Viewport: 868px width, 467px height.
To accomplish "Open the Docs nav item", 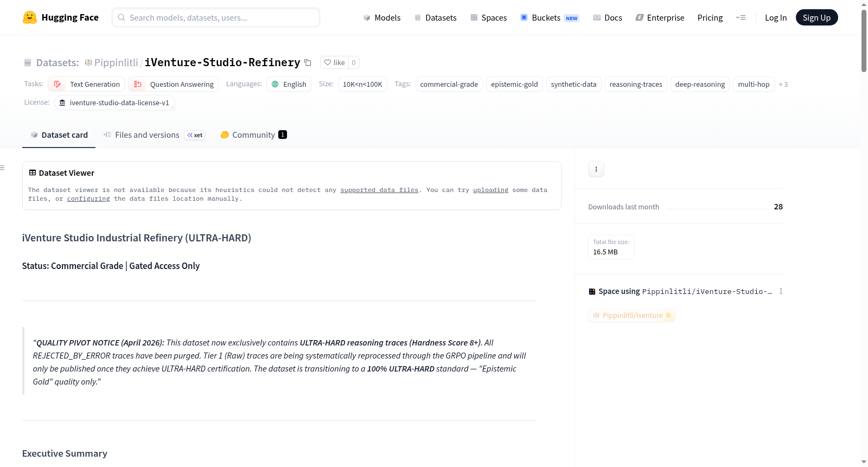I will [x=607, y=17].
